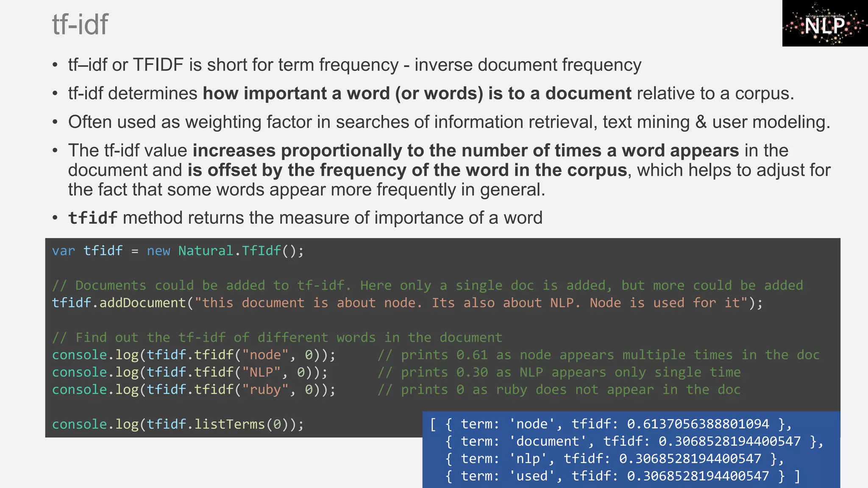This screenshot has height=488, width=868.
Task: Click comment 'Find out the tf-idf of different words'
Action: click(x=277, y=338)
